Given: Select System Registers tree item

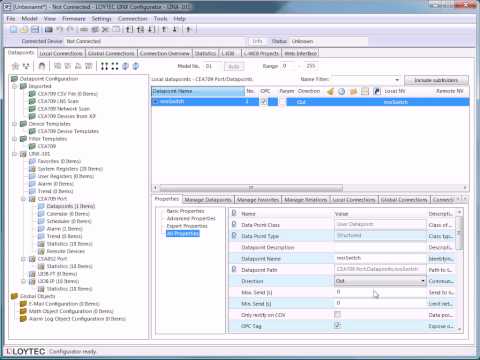Looking at the screenshot, I should click(70, 169).
